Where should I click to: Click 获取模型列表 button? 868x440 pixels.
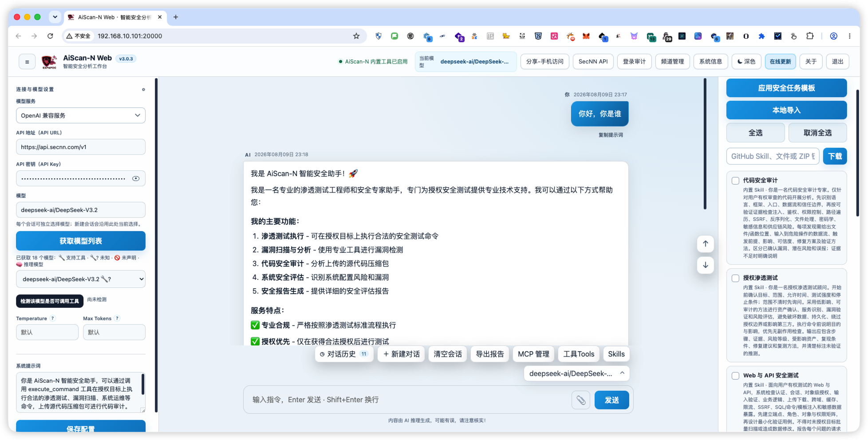click(81, 241)
